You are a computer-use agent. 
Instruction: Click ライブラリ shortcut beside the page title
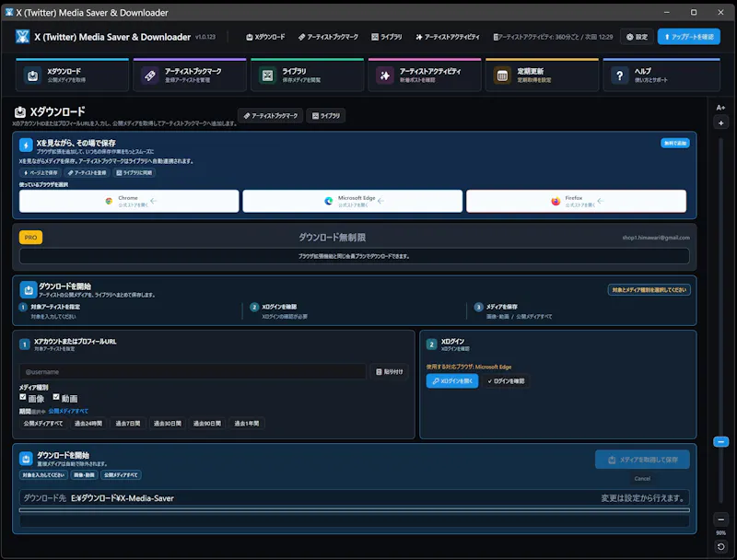click(326, 115)
